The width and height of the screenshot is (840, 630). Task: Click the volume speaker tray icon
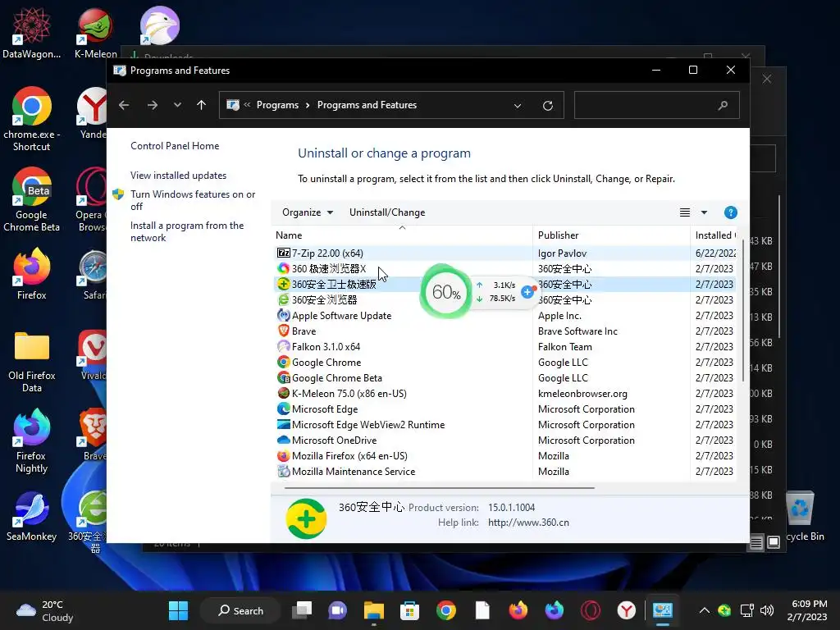[767, 610]
